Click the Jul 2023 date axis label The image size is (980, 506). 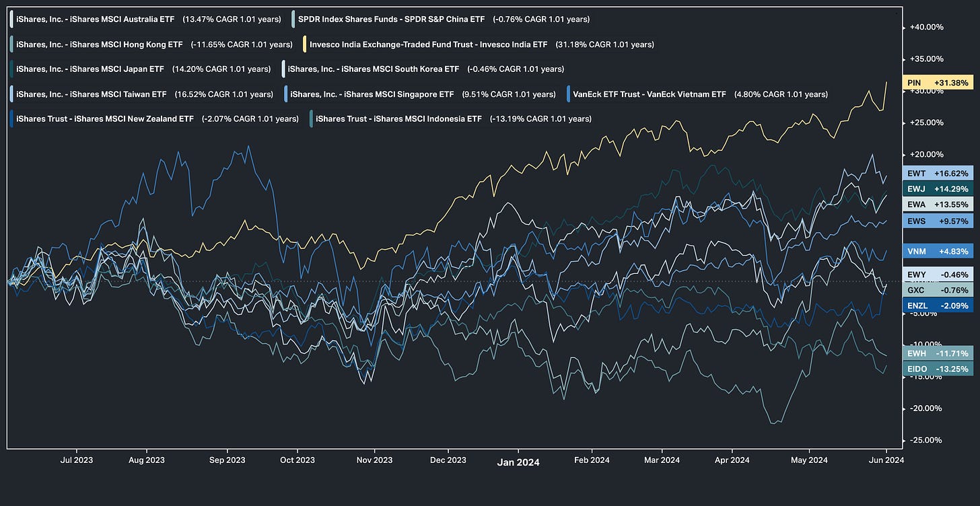[x=77, y=460]
